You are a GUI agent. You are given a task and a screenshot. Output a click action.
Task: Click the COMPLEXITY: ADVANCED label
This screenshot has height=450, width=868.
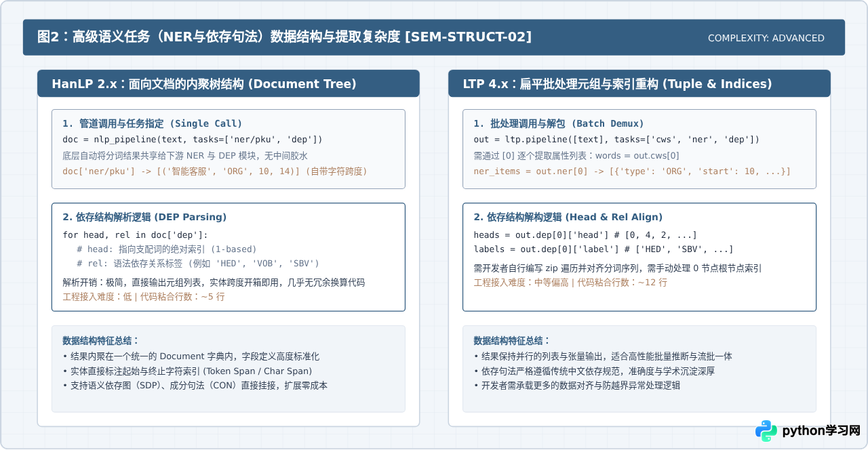tap(766, 38)
